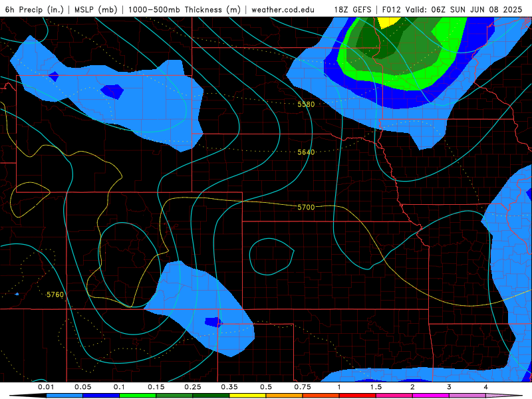Click the 0.1 legend value

[x=120, y=387]
